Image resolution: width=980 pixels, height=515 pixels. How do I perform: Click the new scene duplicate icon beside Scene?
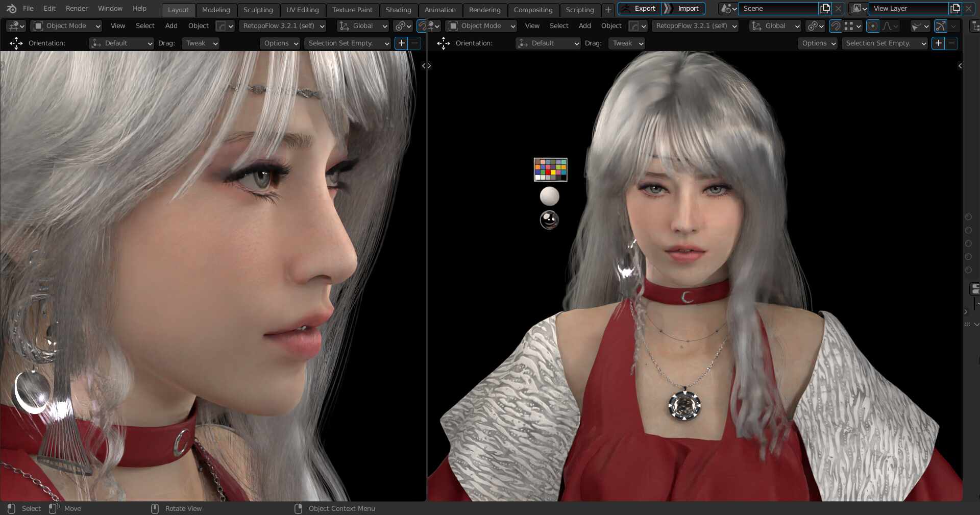825,8
